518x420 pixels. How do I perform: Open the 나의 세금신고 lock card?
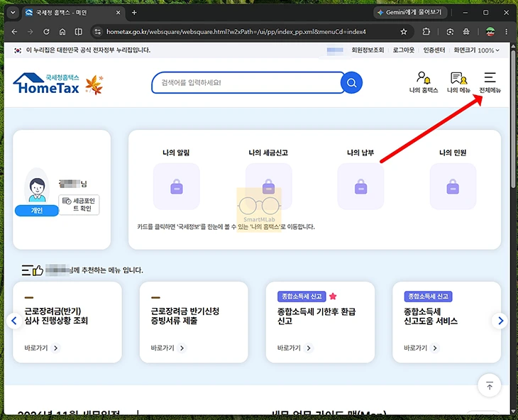click(x=269, y=186)
